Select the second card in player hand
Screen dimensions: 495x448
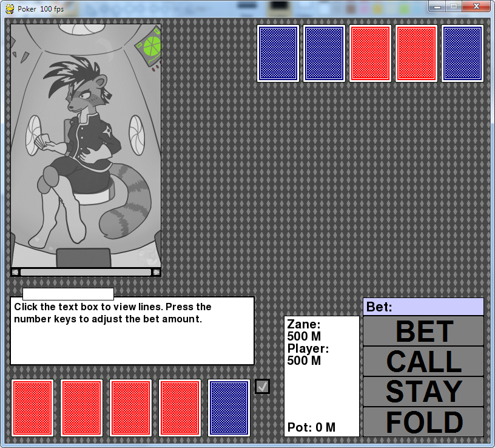coord(82,408)
